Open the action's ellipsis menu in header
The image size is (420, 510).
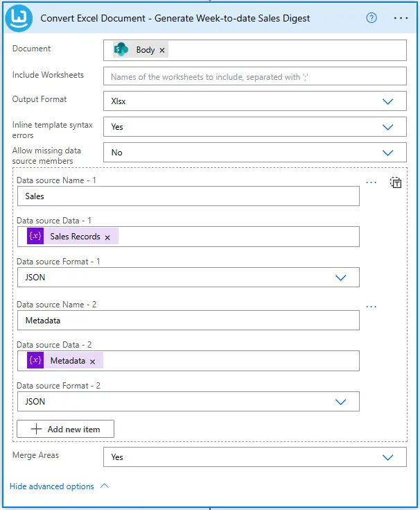click(401, 18)
